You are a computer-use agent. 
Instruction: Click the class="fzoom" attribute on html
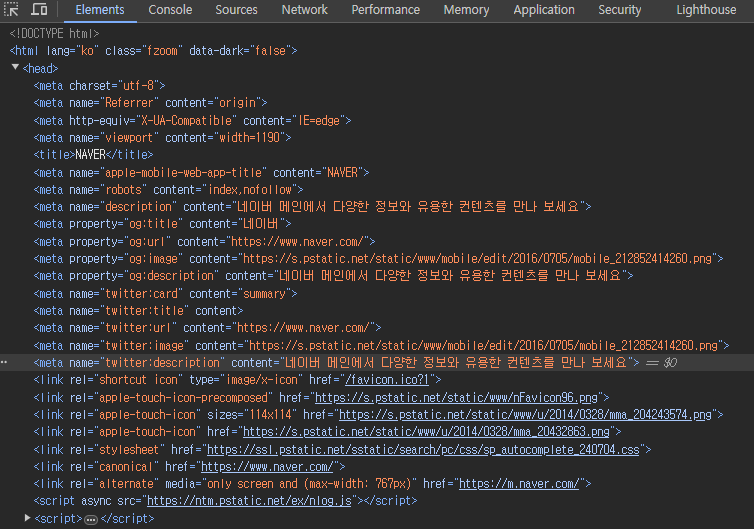[x=144, y=50]
